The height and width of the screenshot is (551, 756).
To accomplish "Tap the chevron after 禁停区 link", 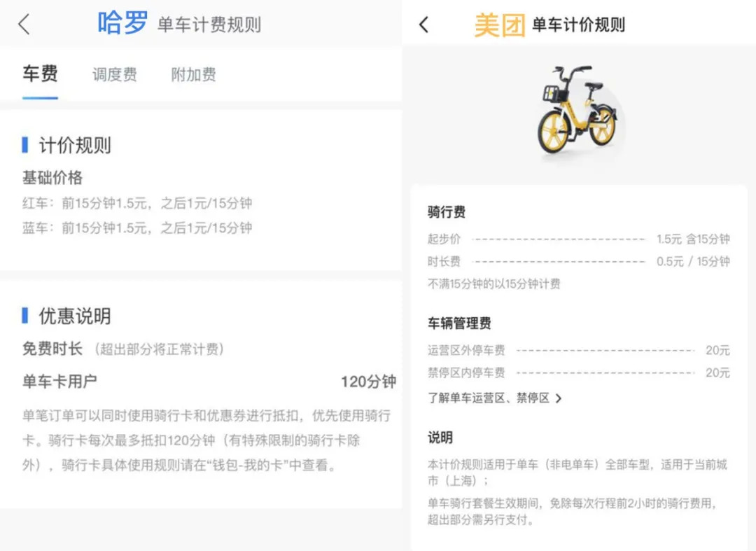I will pos(558,398).
